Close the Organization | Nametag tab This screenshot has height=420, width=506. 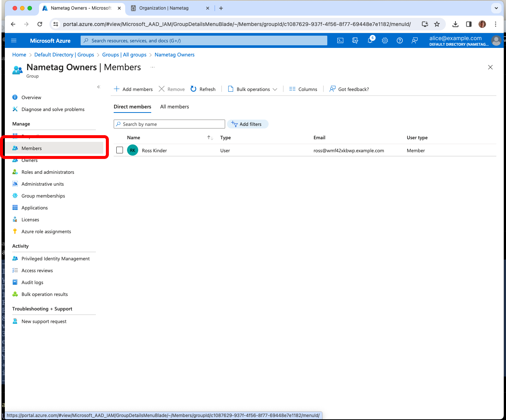[x=208, y=8]
